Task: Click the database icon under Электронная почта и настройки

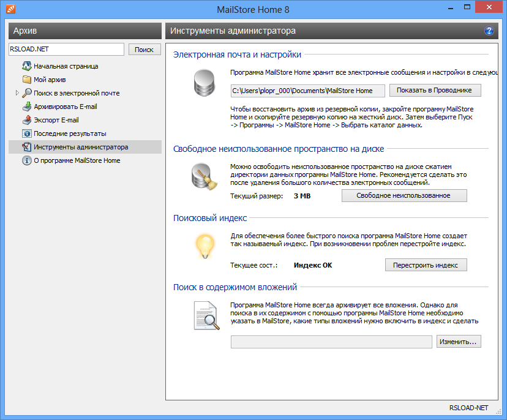Action: [x=204, y=83]
